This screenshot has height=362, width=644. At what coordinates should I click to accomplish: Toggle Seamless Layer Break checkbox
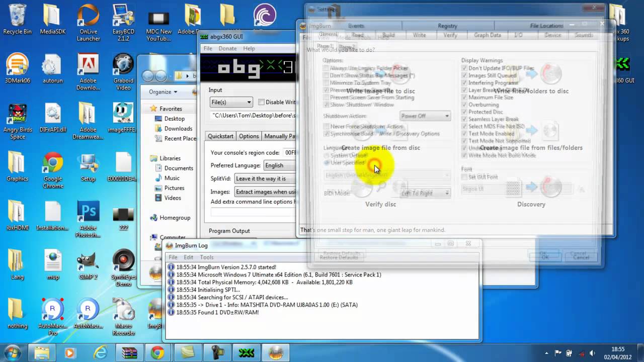(464, 119)
